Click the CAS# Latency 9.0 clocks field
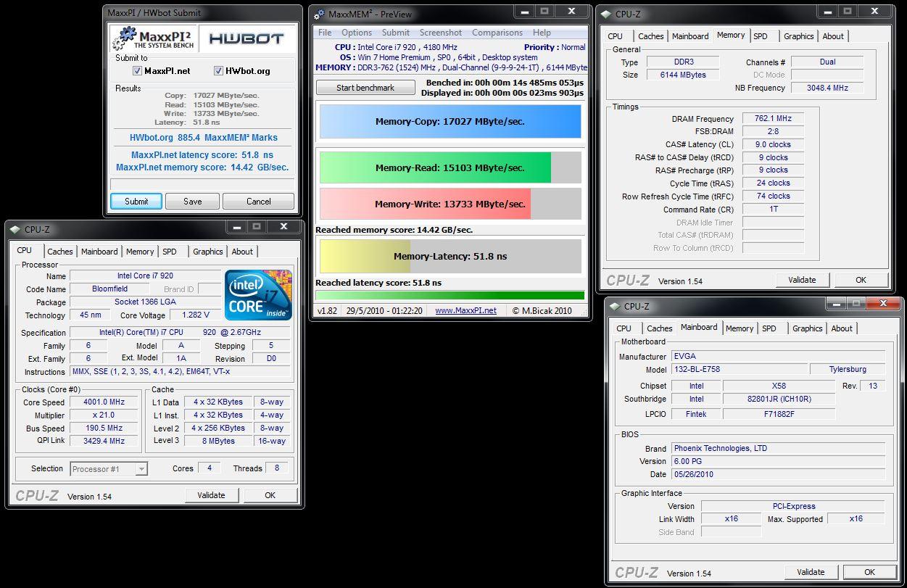 pyautogui.click(x=773, y=144)
